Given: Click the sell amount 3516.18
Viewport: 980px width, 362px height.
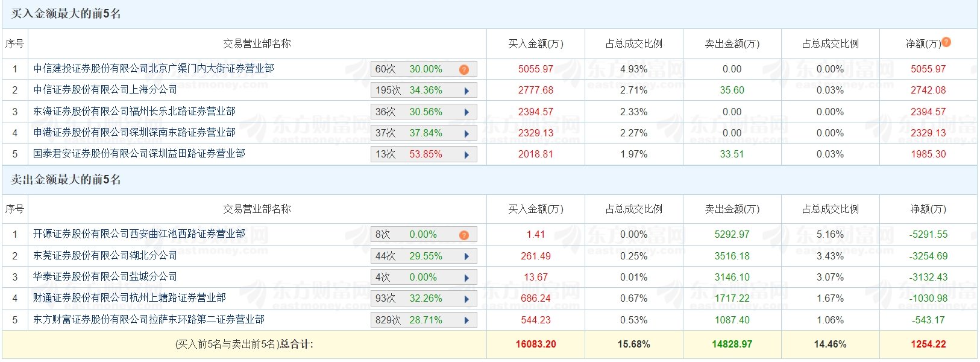Looking at the screenshot, I should (x=732, y=256).
